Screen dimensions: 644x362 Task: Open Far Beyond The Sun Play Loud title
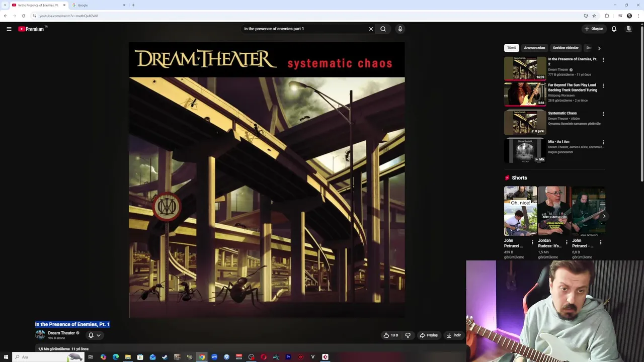[x=573, y=87]
